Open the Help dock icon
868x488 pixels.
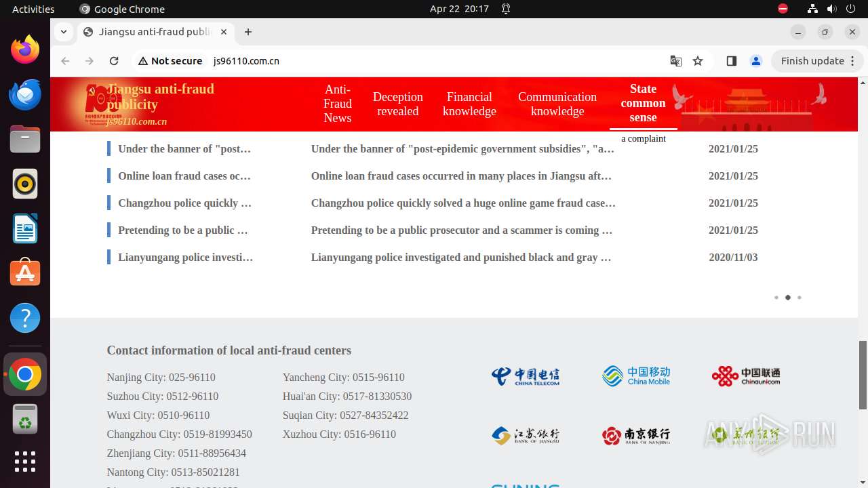tap(25, 318)
